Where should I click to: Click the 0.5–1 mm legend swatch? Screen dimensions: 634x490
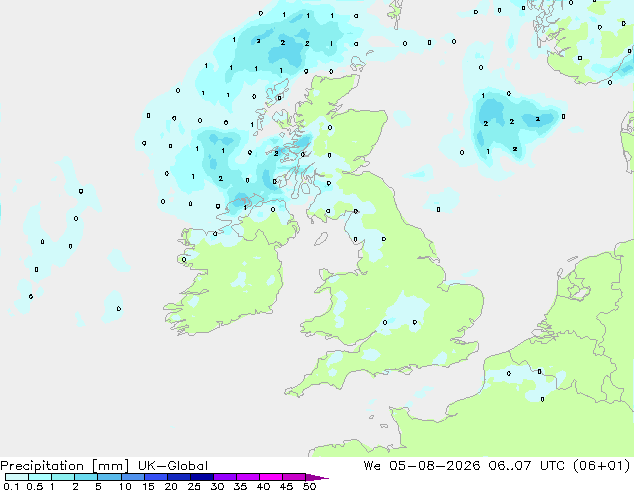40,477
